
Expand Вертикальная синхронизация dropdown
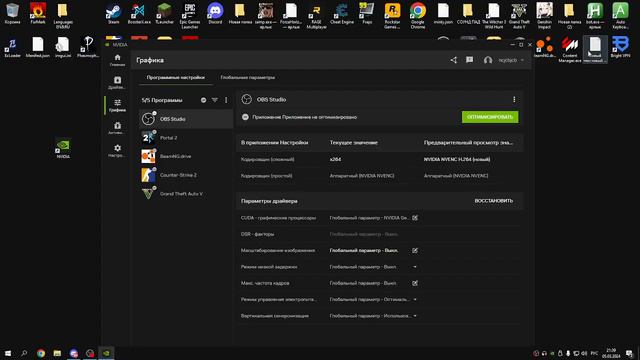(415, 316)
